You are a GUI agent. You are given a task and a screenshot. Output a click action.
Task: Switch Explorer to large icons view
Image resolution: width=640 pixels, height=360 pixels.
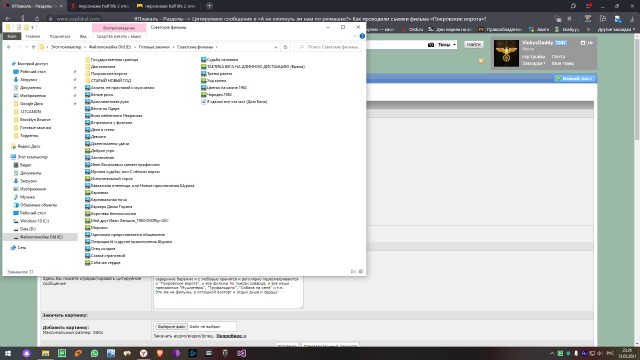coord(361,272)
